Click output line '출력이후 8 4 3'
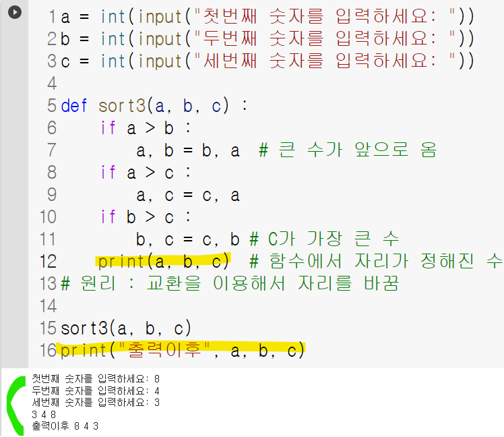Viewport: 504px width, 437px height. point(65,426)
